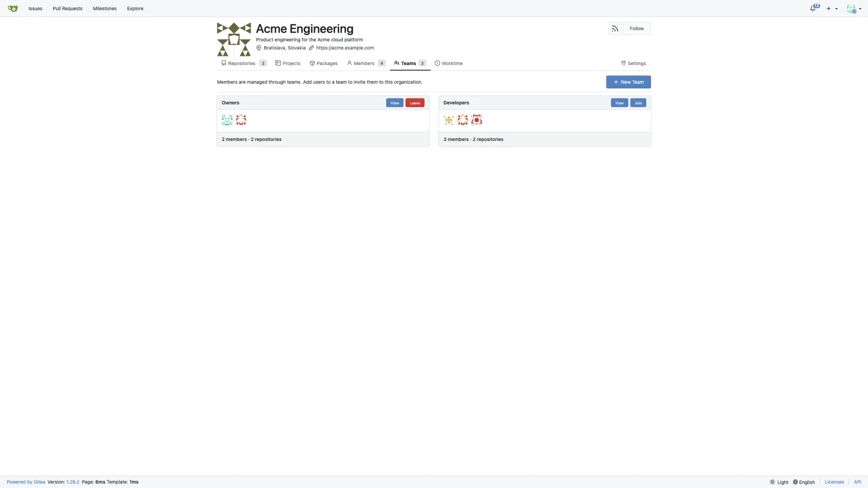
Task: Click the 'Bratislava, Slovakia' location text
Action: 285,48
